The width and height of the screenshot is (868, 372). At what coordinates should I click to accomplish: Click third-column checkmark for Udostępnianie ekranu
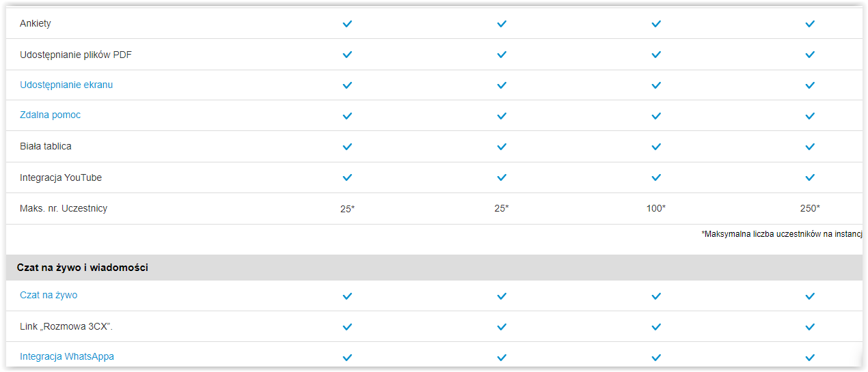[x=656, y=85]
